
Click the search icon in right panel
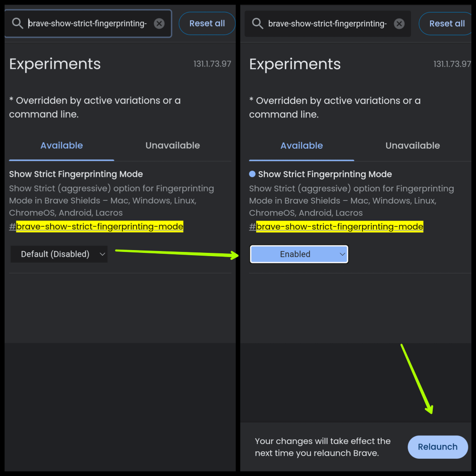click(257, 23)
